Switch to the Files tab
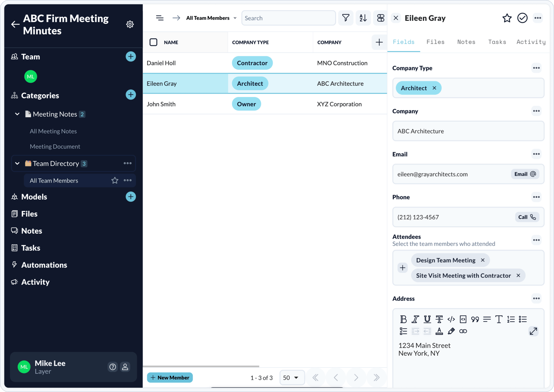The width and height of the screenshot is (554, 392). point(436,42)
